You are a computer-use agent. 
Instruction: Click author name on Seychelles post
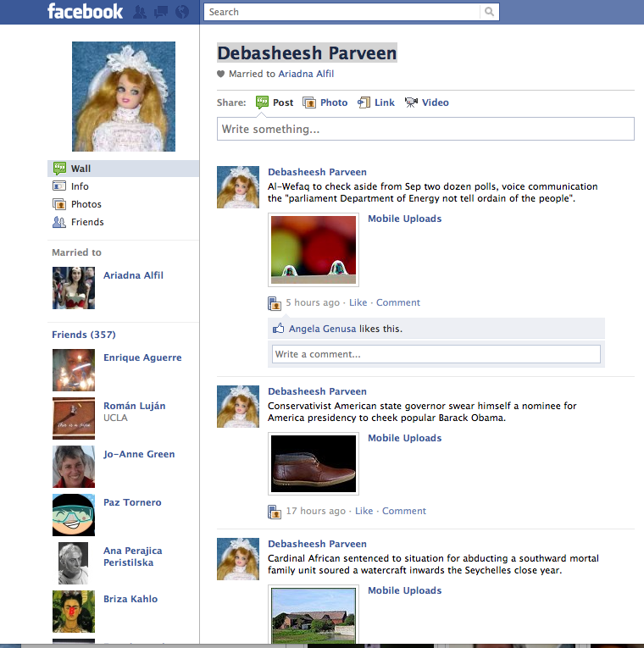coord(317,544)
